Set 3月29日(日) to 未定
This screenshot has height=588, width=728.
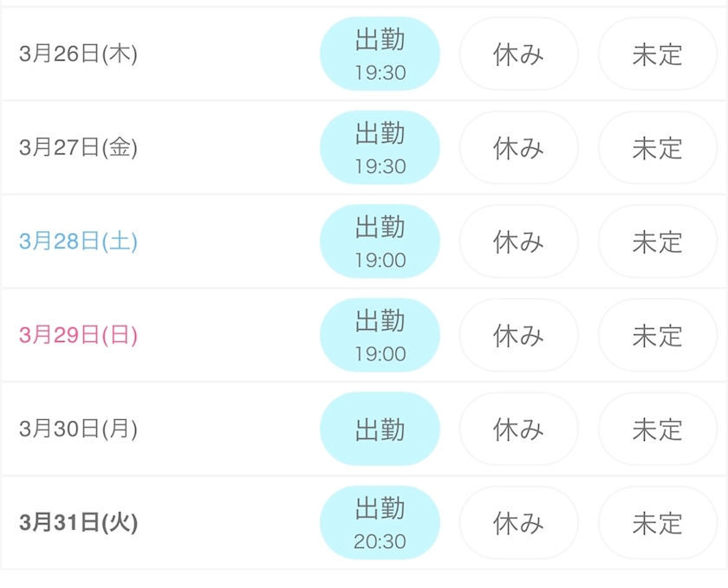657,335
